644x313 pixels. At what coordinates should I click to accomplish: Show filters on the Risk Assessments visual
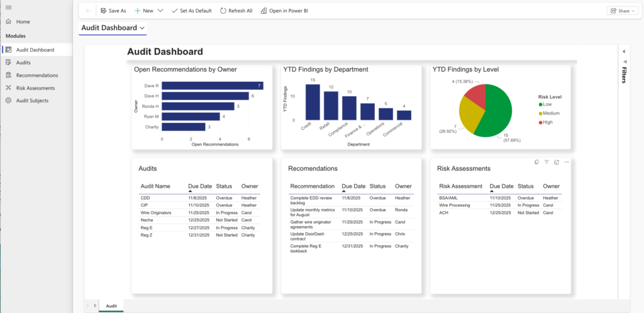click(x=547, y=162)
